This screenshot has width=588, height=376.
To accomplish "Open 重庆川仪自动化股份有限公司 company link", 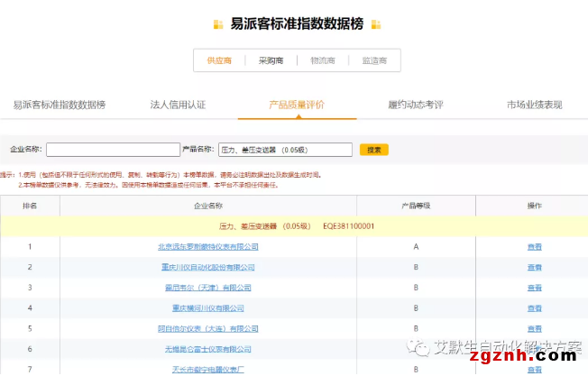I will (208, 267).
